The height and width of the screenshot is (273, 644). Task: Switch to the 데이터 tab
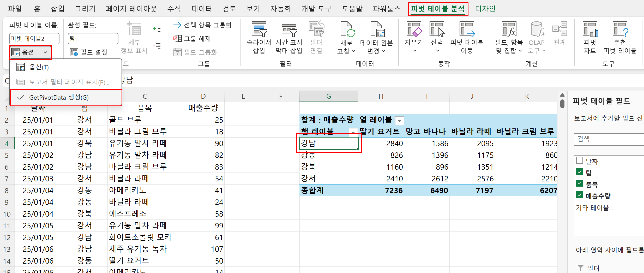[x=202, y=9]
